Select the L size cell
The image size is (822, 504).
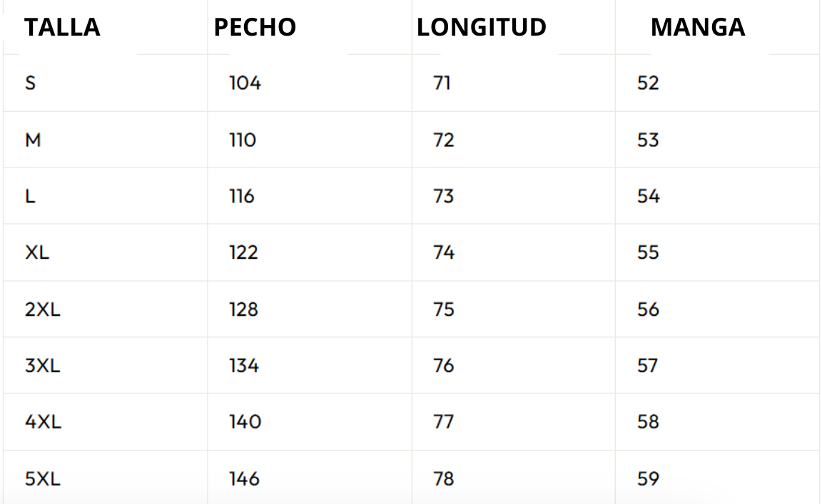pos(30,196)
